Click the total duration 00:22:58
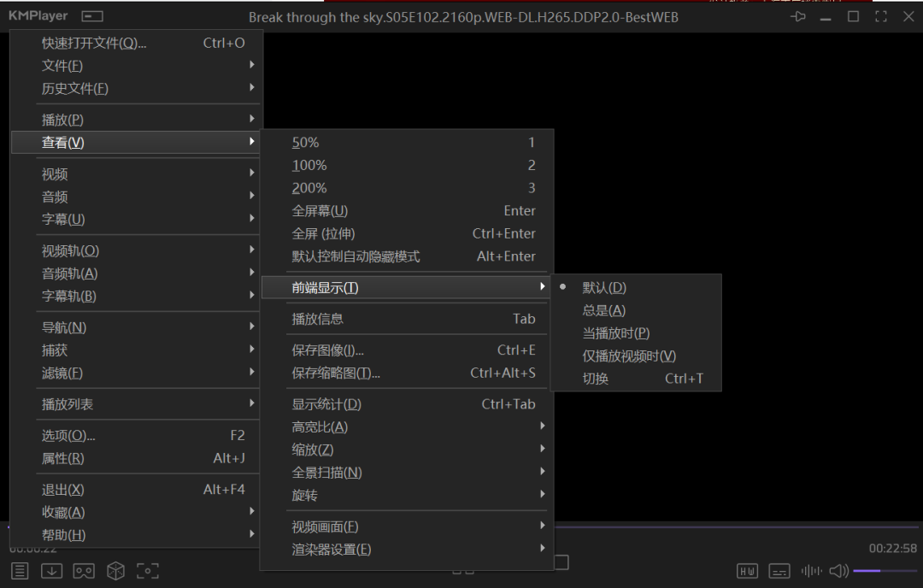Image resolution: width=923 pixels, height=588 pixels. (892, 549)
